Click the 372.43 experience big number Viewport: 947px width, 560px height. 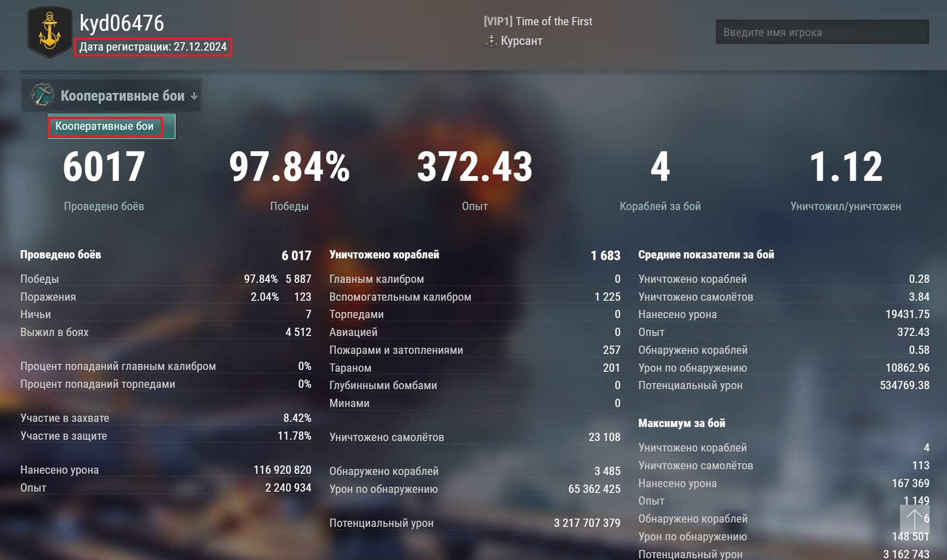pos(474,166)
